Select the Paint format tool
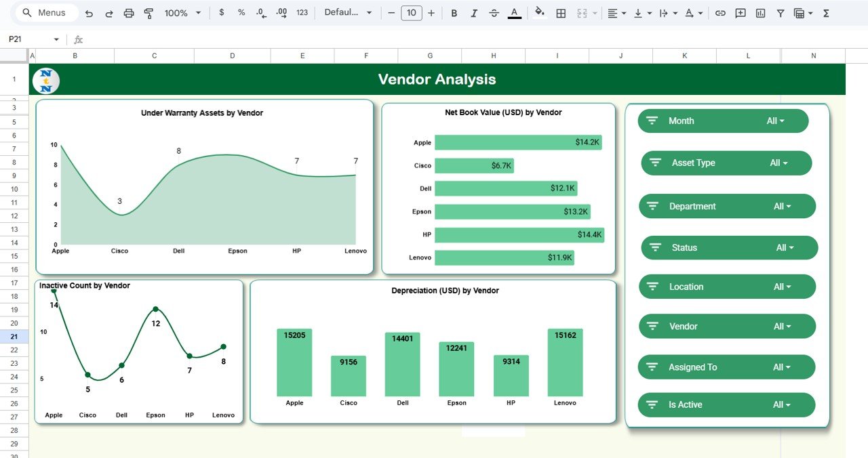Image resolution: width=868 pixels, height=458 pixels. click(149, 13)
